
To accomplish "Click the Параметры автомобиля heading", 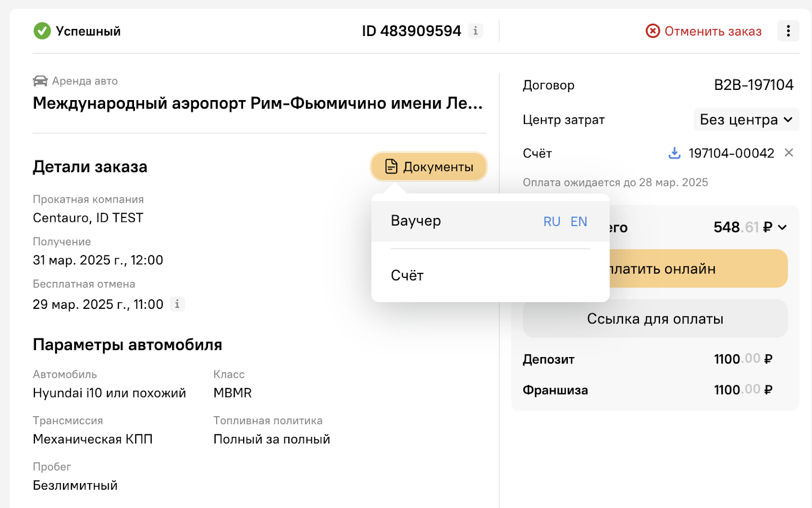I will [x=127, y=345].
